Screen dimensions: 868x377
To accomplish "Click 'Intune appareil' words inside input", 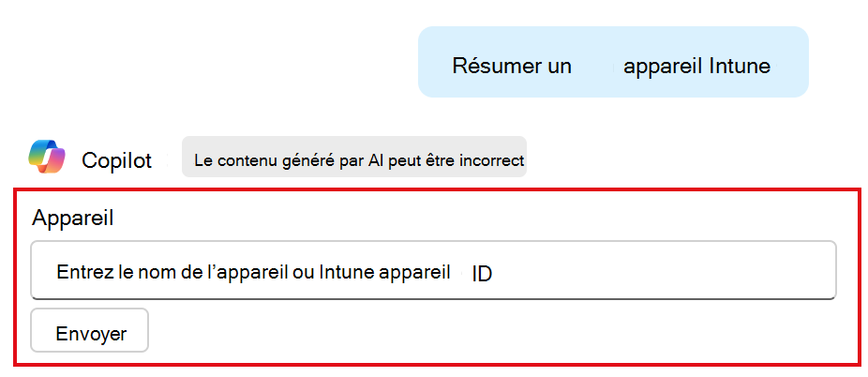I will (384, 272).
